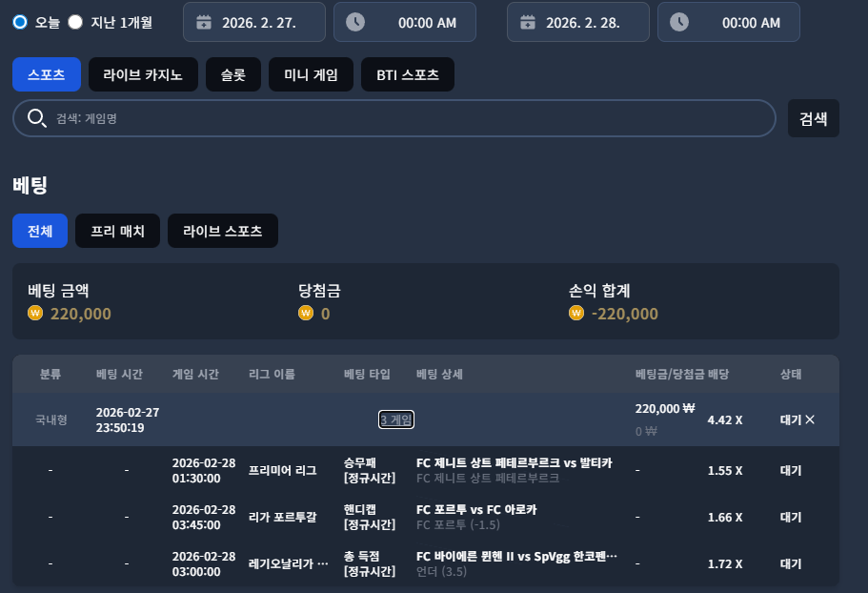Click the magnifying glass search icon

pos(36,118)
